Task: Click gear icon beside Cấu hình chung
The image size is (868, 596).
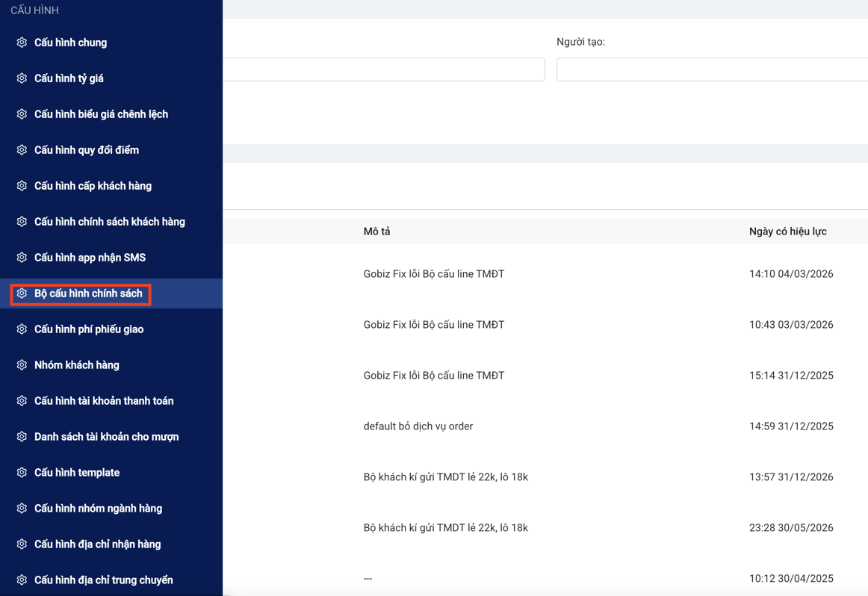Action: (22, 43)
